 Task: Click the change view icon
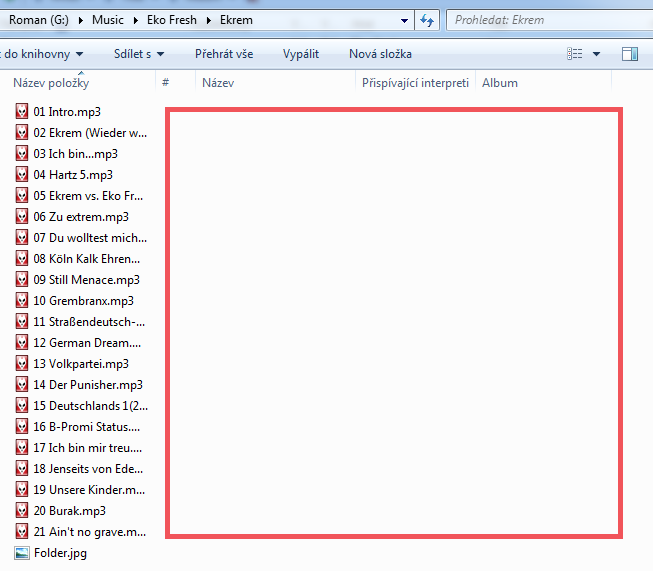pyautogui.click(x=575, y=54)
